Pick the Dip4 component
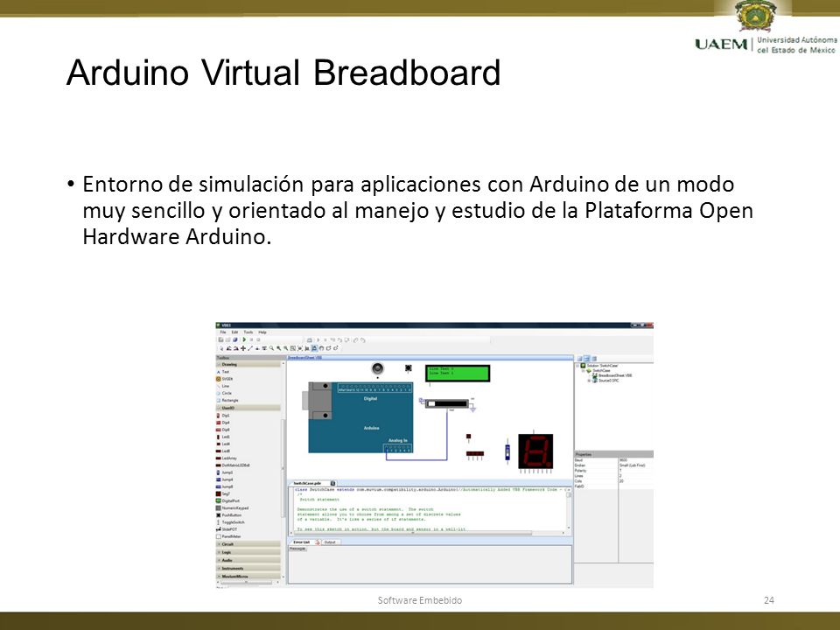The height and width of the screenshot is (630, 840). pyautogui.click(x=223, y=423)
